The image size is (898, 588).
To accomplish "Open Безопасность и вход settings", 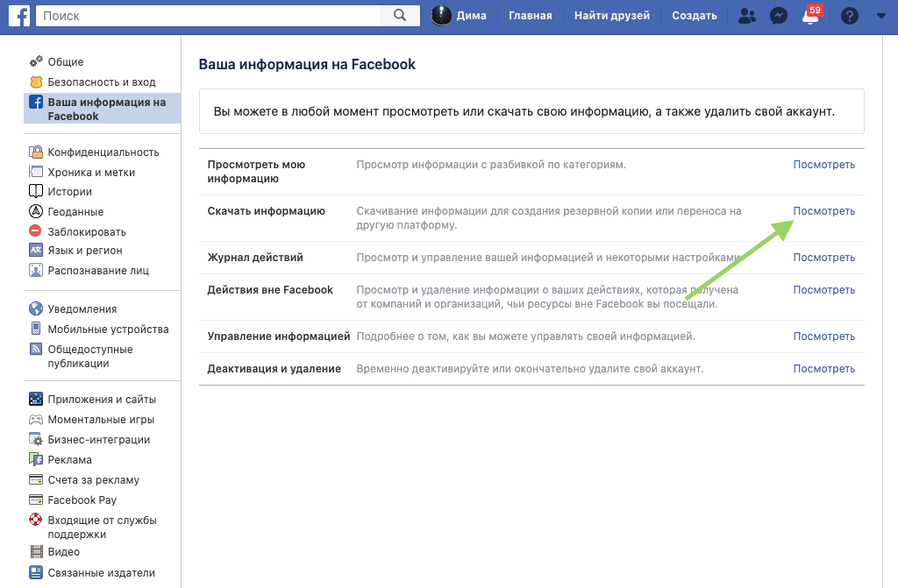I will [x=101, y=82].
